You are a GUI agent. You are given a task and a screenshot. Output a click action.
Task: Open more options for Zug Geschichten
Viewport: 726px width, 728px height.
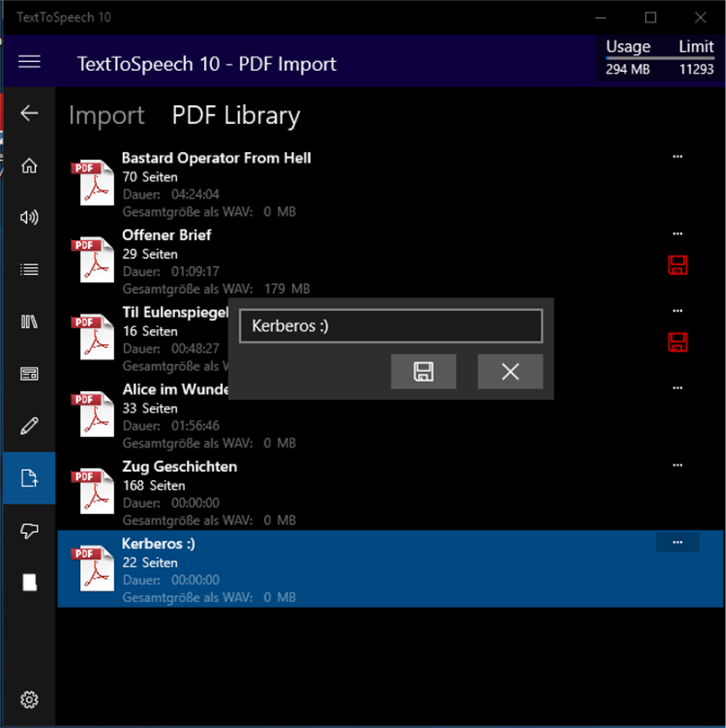point(677,465)
